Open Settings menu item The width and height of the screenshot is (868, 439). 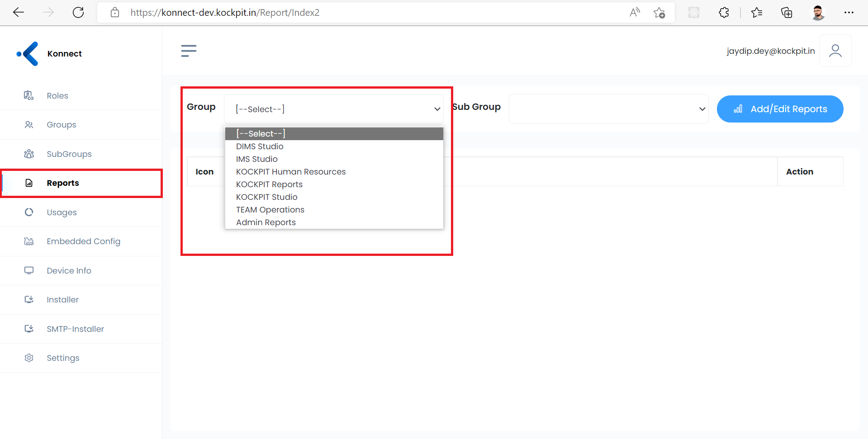[x=81, y=358]
